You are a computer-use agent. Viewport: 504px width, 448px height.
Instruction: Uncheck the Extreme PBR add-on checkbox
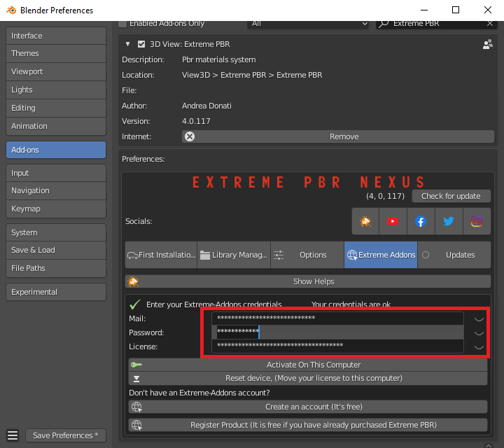[x=141, y=44]
